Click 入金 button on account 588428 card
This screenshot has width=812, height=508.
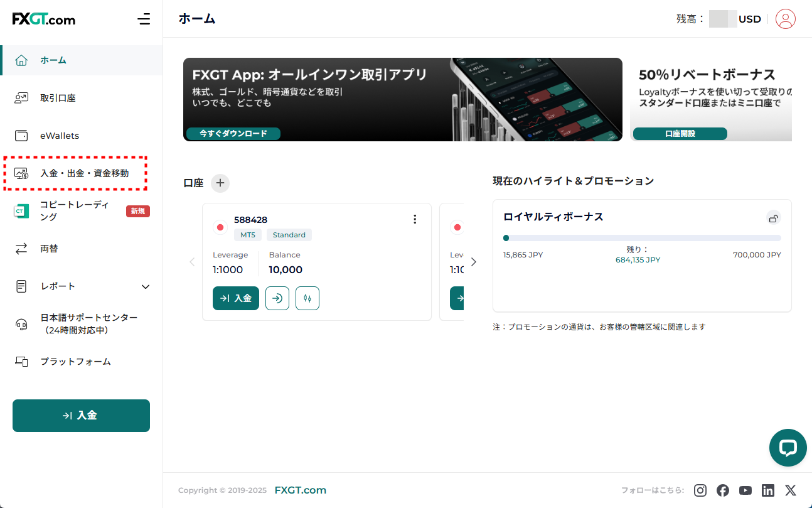tap(236, 298)
